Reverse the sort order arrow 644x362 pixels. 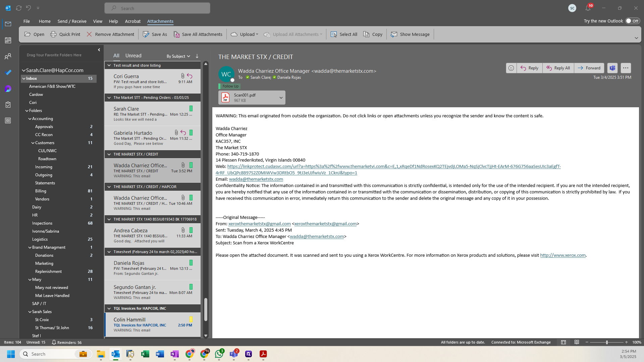click(x=197, y=56)
